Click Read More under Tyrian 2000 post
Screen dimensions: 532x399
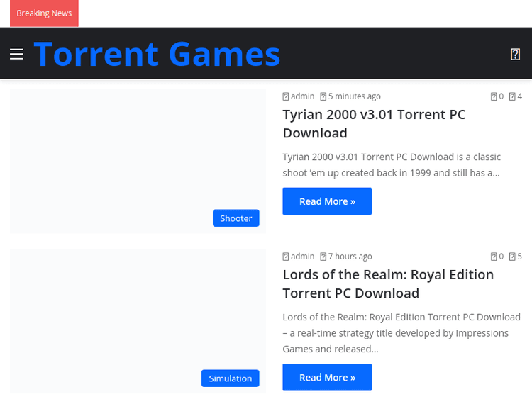point(327,201)
